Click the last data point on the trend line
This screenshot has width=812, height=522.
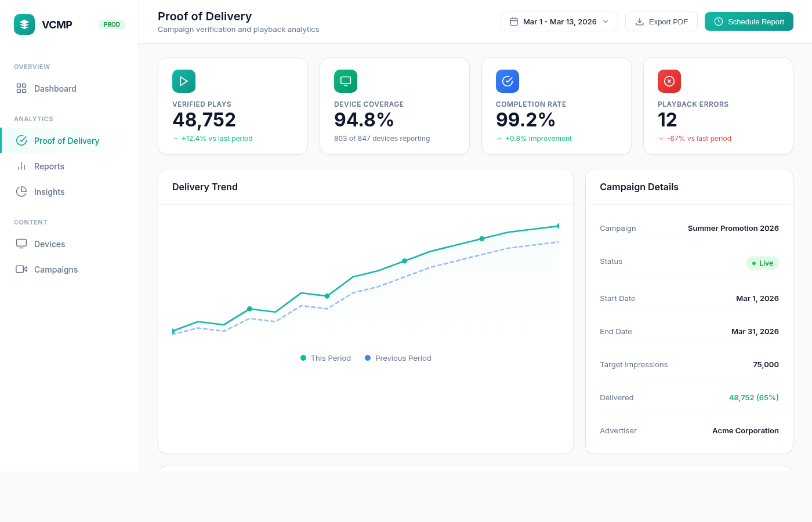[558, 226]
